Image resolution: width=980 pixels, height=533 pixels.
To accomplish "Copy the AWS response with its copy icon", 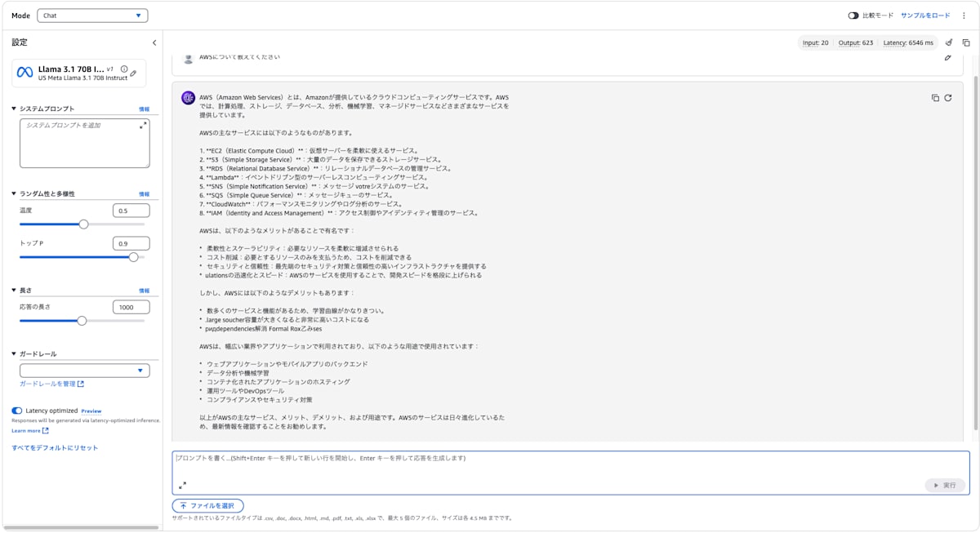I will click(x=935, y=98).
